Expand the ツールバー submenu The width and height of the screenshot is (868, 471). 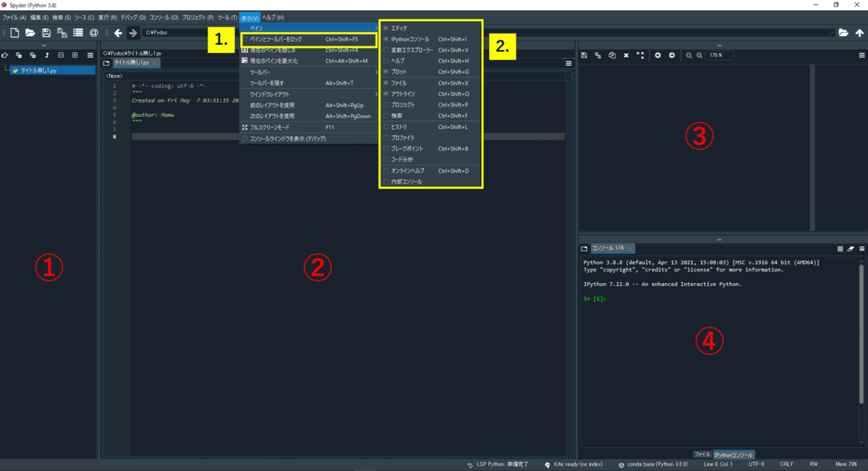click(309, 72)
